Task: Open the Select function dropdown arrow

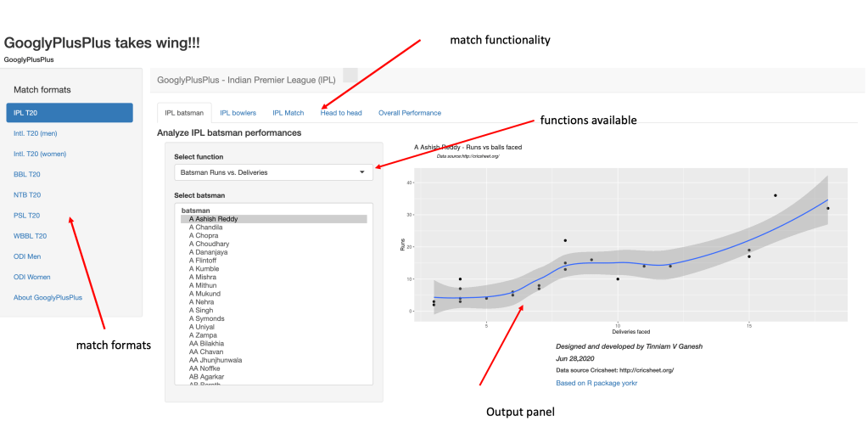Action: tap(362, 172)
